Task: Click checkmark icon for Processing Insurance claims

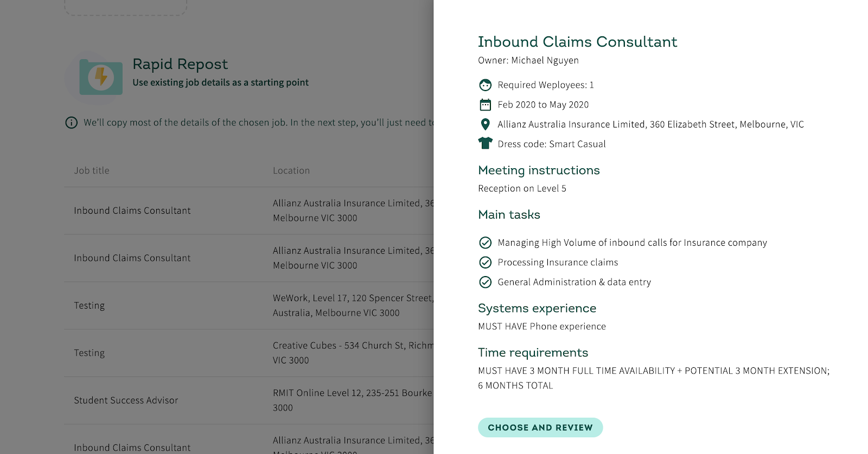Action: click(x=485, y=263)
